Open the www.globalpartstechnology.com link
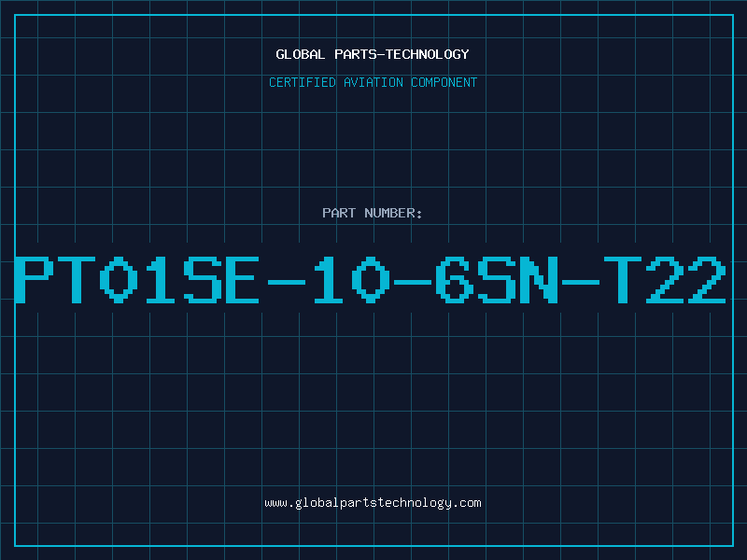 373,503
